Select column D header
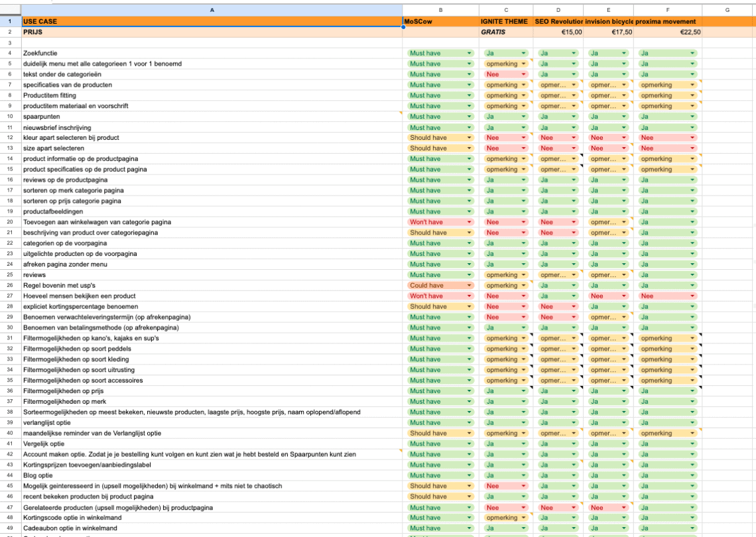This screenshot has width=756, height=537. 558,10
